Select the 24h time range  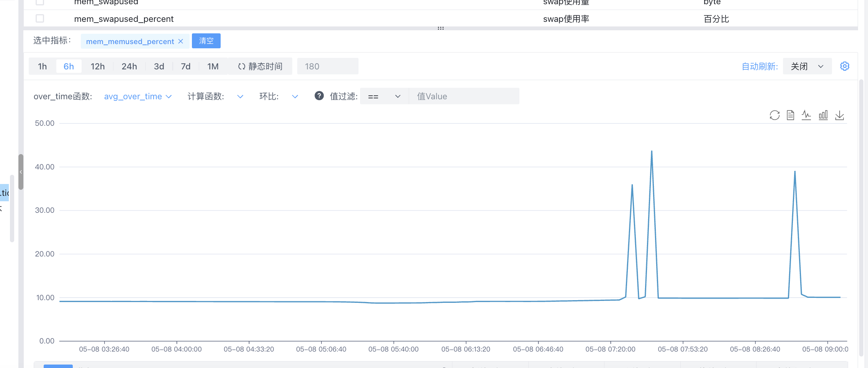(129, 66)
